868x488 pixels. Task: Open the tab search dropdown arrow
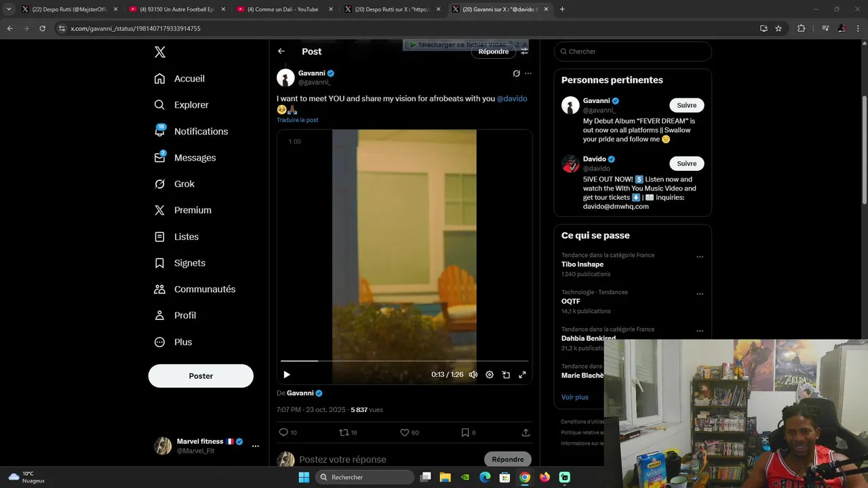click(9, 9)
